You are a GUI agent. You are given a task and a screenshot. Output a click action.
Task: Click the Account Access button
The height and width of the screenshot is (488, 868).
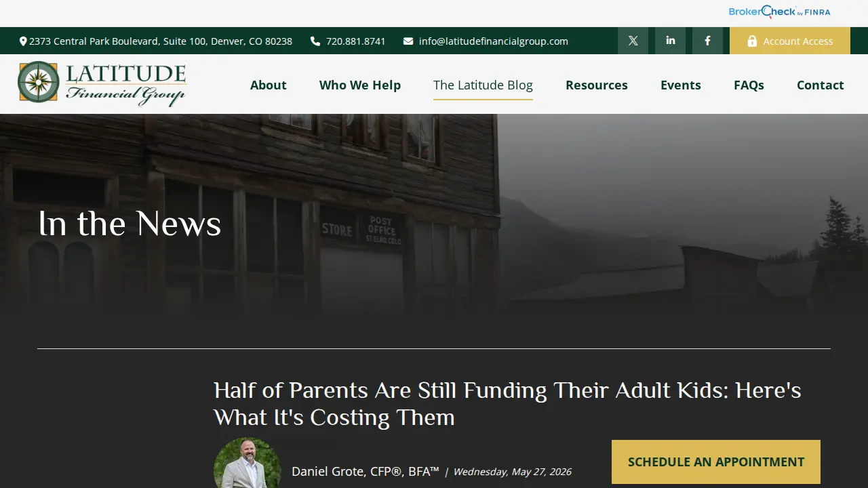(x=790, y=41)
